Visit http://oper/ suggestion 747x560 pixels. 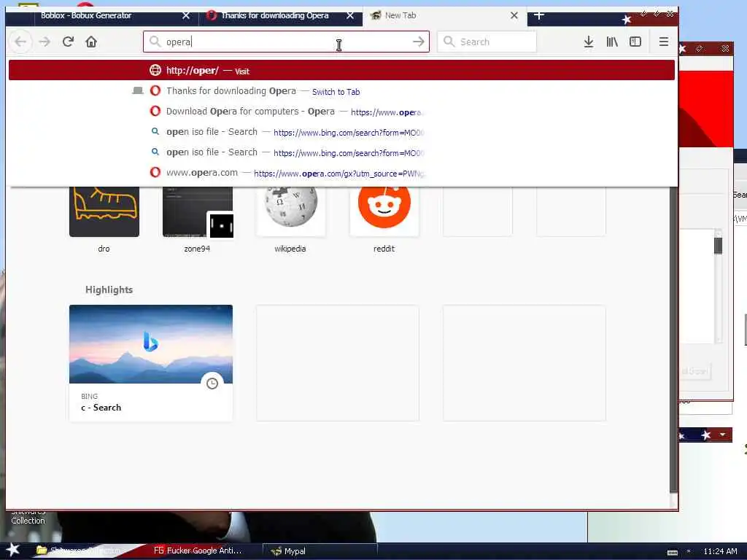pyautogui.click(x=341, y=71)
